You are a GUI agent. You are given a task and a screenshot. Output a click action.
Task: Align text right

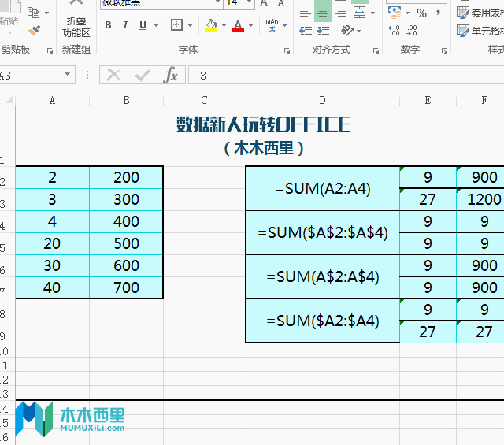click(340, 13)
